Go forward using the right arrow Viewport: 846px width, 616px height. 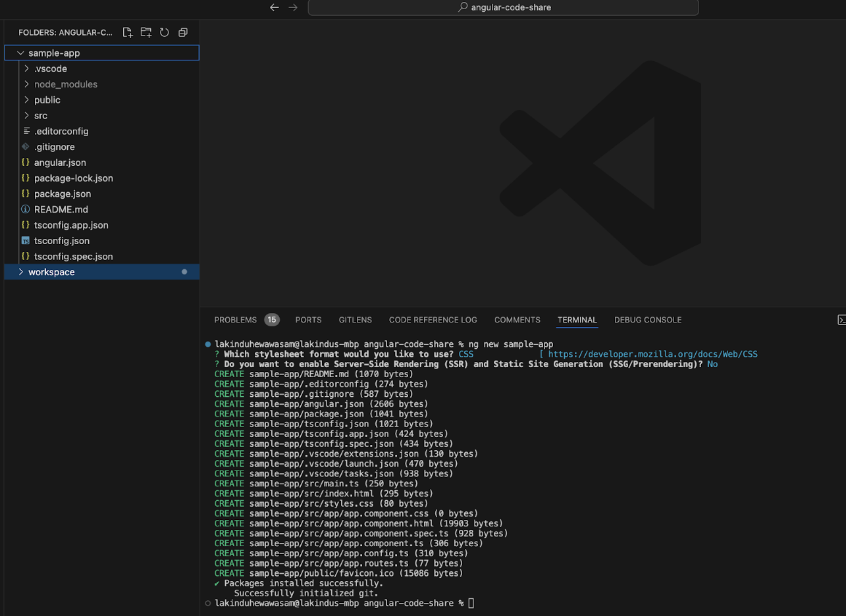pyautogui.click(x=293, y=7)
